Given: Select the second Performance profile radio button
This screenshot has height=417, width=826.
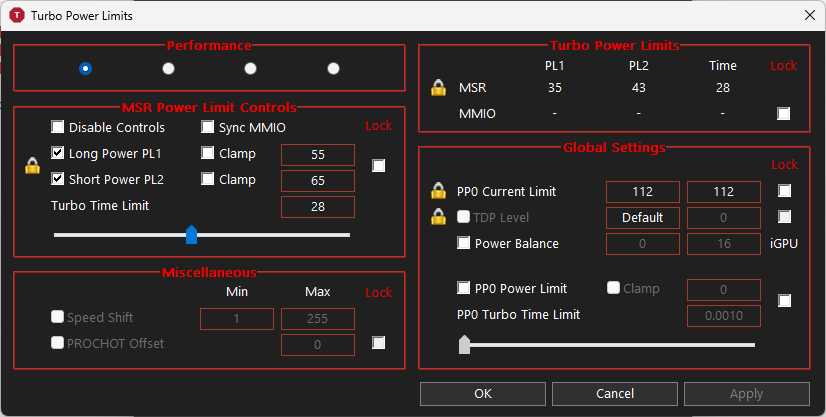Looking at the screenshot, I should [169, 68].
